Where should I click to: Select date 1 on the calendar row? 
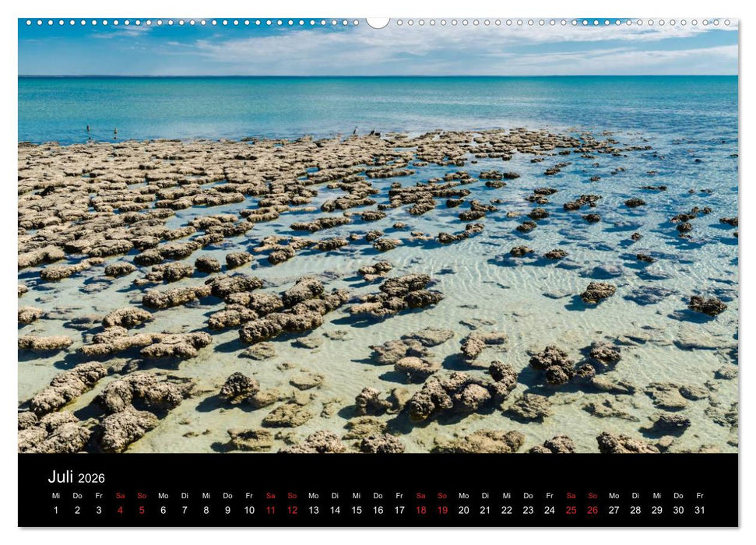click(56, 510)
